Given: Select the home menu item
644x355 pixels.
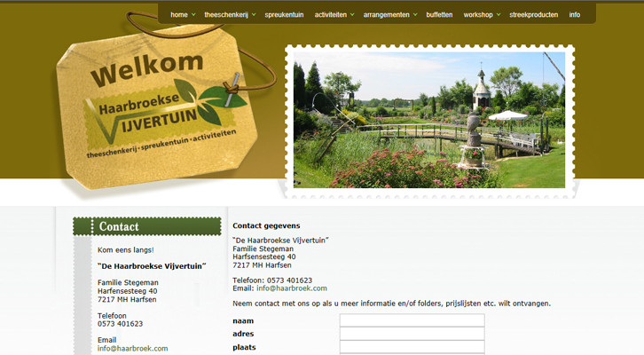Looking at the screenshot, I should pyautogui.click(x=179, y=15).
